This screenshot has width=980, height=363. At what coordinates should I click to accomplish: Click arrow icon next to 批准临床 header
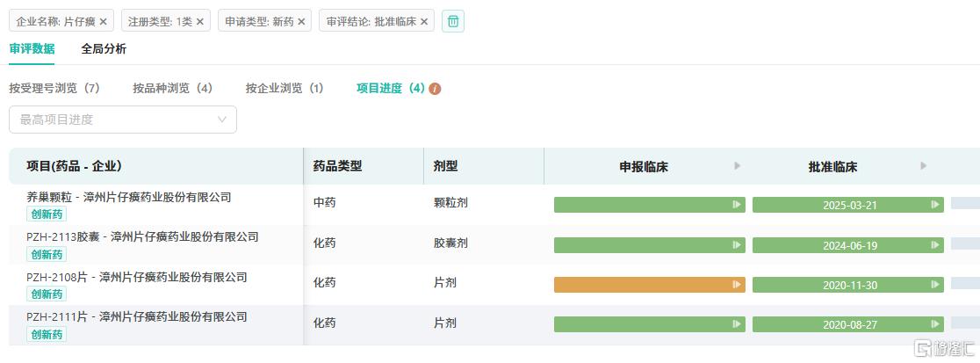[923, 166]
